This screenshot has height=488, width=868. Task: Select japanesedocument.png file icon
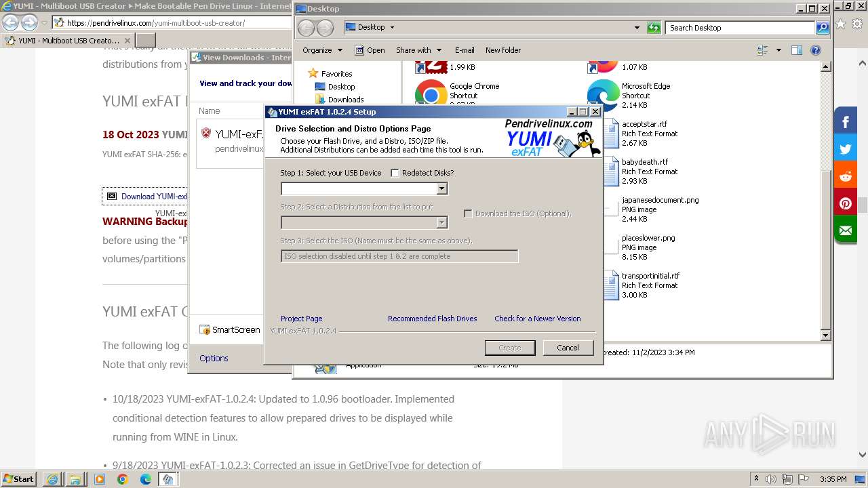[x=611, y=209]
